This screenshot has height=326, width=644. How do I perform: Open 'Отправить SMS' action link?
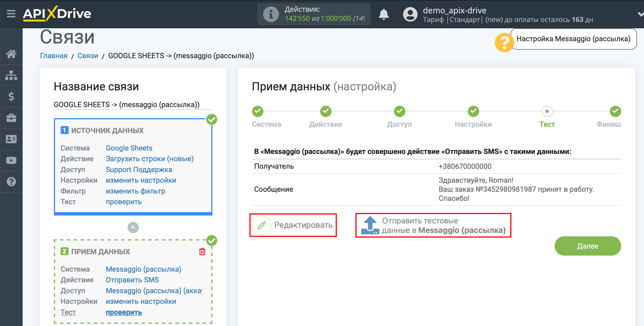pyautogui.click(x=132, y=280)
